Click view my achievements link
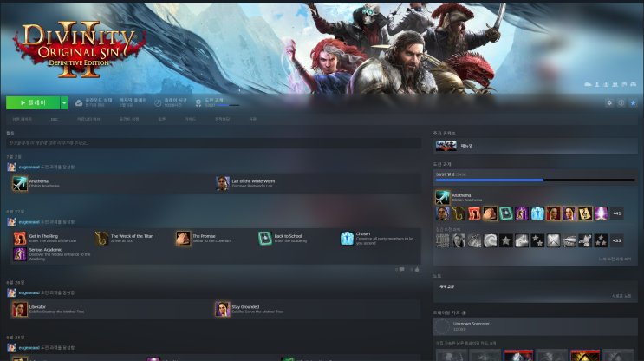 pyautogui.click(x=615, y=259)
